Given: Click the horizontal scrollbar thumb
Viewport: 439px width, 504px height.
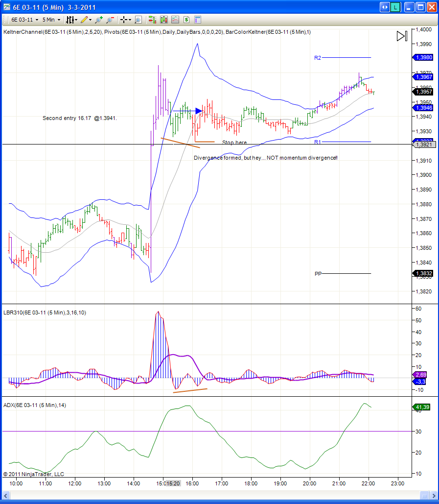Looking at the screenshot, I should [424, 495].
